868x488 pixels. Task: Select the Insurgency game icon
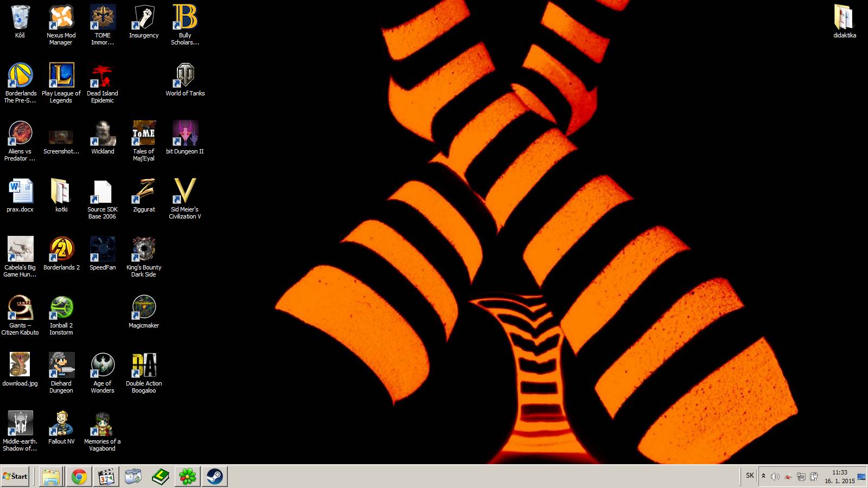coord(144,22)
